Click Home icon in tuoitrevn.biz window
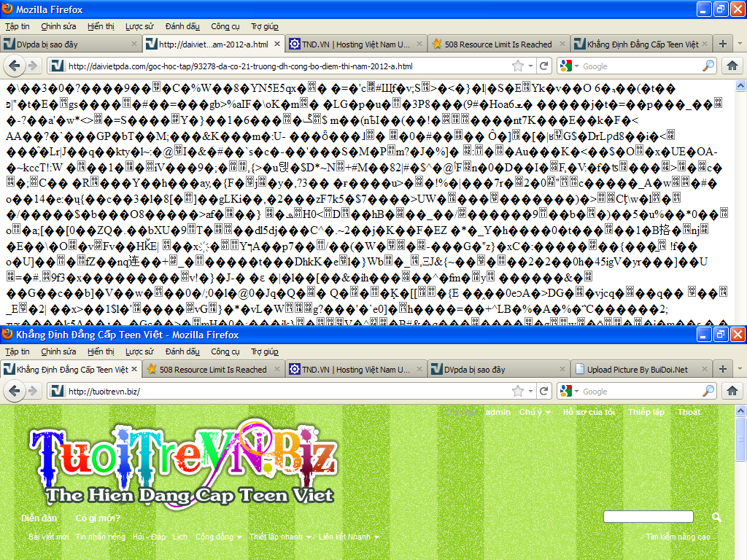 pos(732,391)
